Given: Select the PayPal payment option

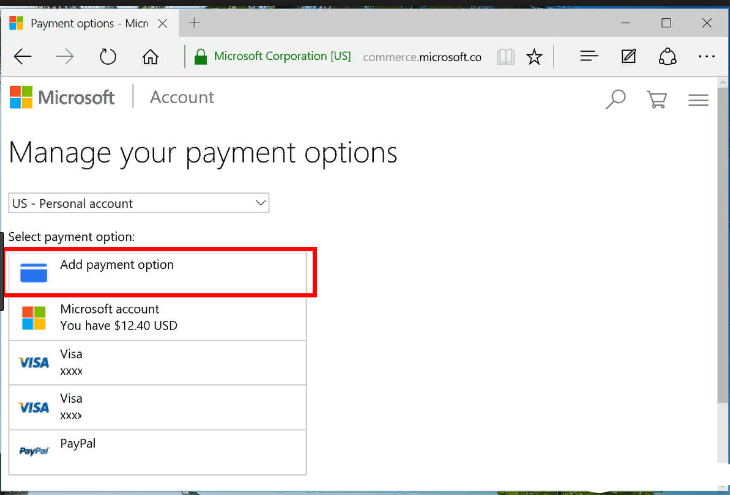Looking at the screenshot, I should [x=157, y=452].
